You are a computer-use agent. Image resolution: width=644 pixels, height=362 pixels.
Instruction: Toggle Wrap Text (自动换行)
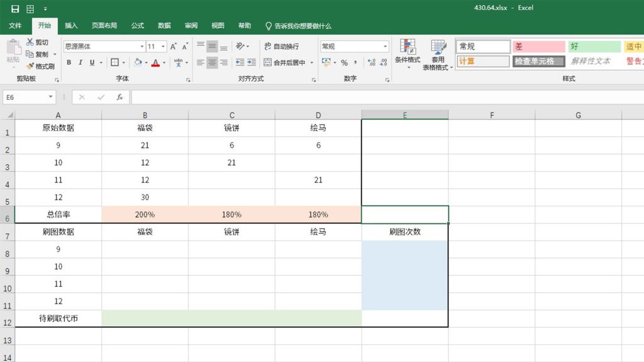280,47
